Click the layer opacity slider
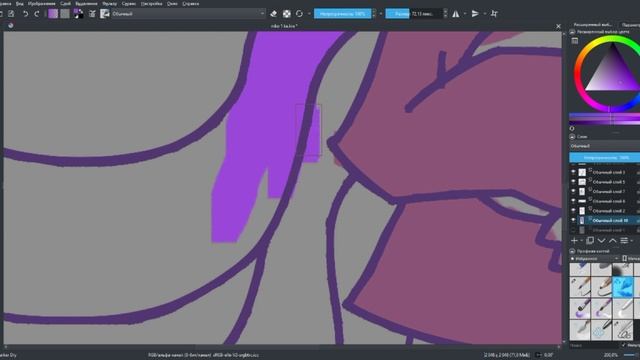Screen dimensions: 640x360 [604, 158]
